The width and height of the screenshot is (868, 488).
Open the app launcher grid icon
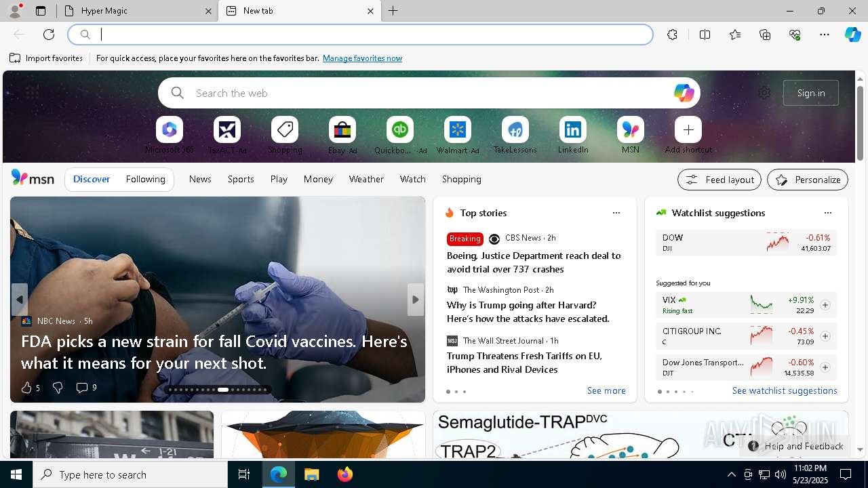pos(32,93)
